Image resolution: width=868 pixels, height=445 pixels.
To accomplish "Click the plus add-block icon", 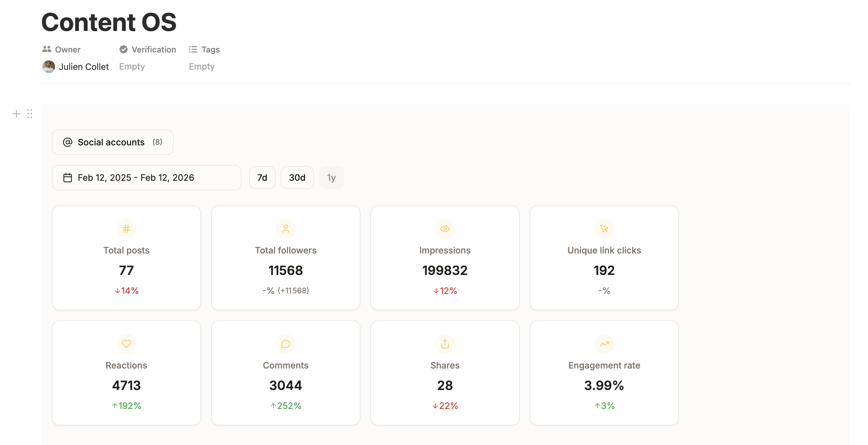I will click(x=16, y=114).
